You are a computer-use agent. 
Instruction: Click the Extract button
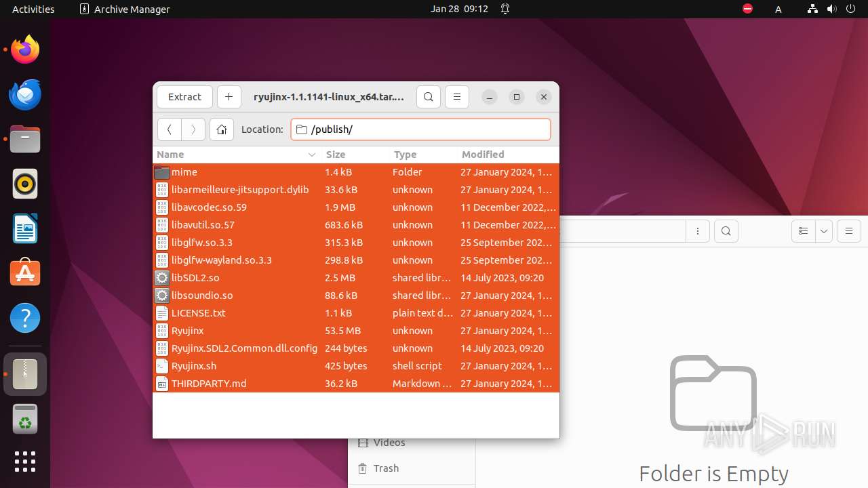click(184, 97)
